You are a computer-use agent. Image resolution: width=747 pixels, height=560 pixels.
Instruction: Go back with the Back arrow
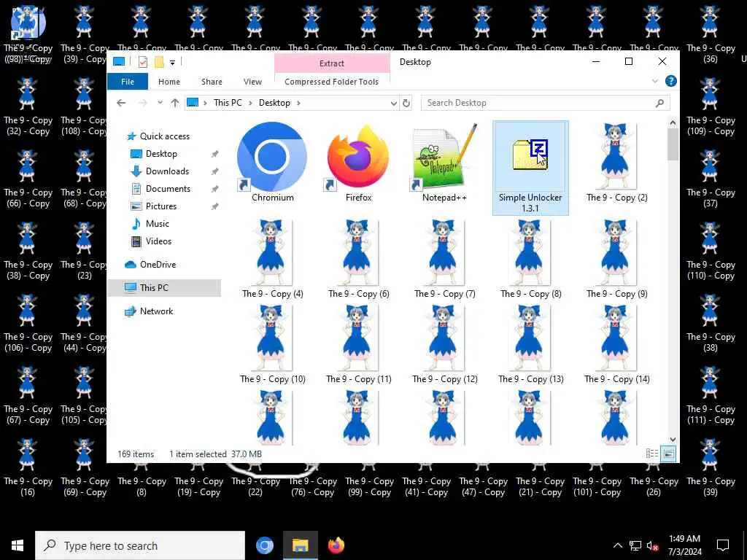(121, 103)
